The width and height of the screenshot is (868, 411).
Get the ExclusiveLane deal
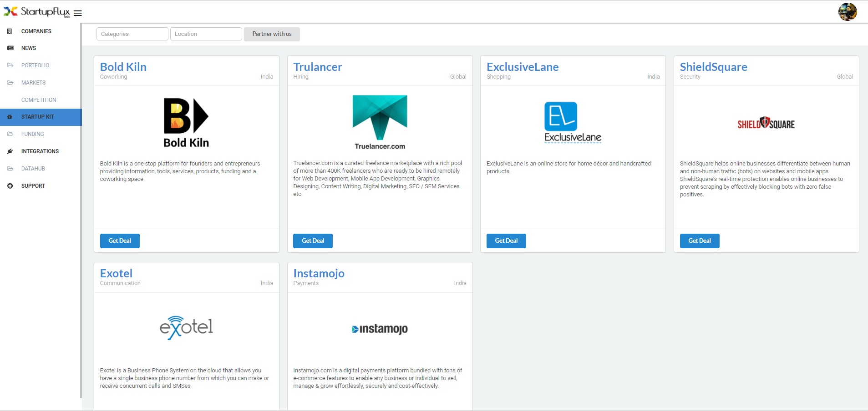pos(506,241)
